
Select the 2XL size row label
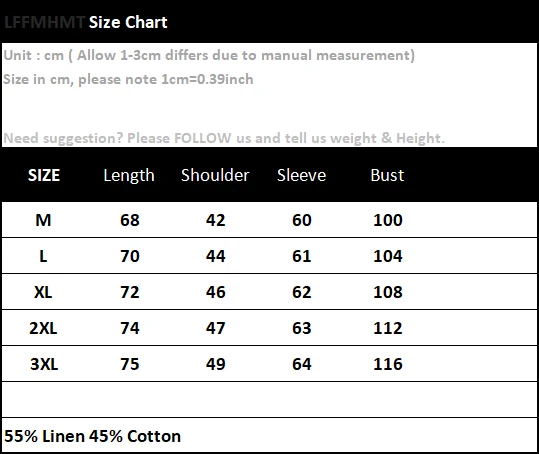[43, 328]
